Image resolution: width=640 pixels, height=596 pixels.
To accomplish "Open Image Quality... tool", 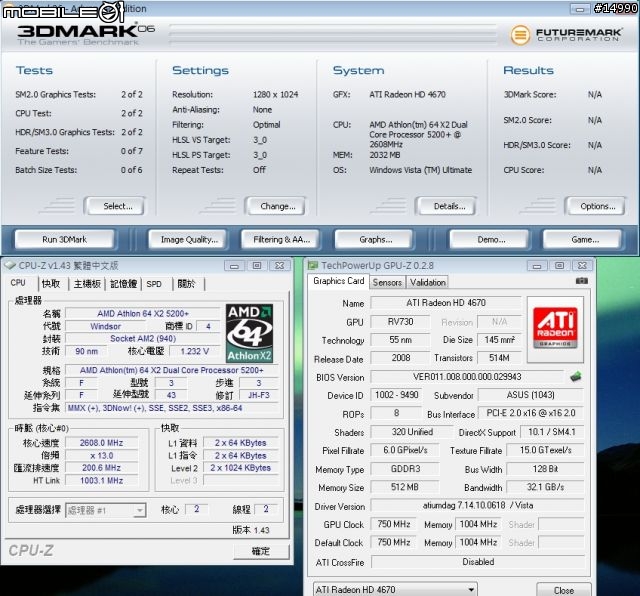I will [189, 239].
